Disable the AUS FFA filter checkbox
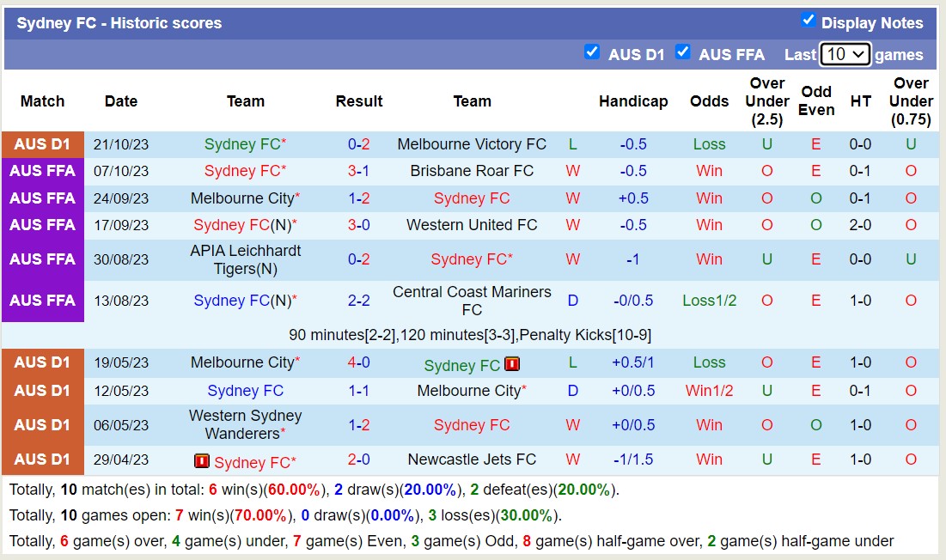946x560 pixels. (683, 52)
